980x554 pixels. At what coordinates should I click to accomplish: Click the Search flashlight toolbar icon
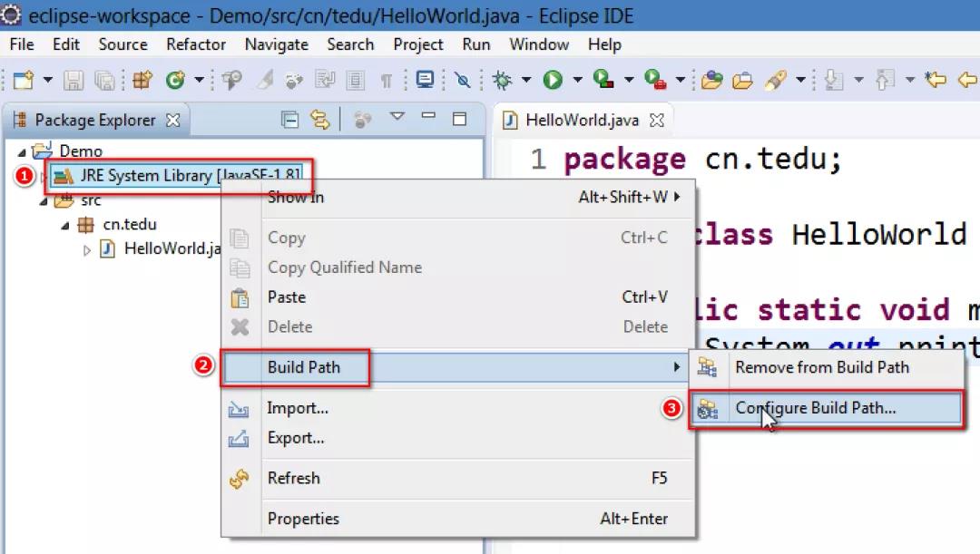tap(776, 80)
